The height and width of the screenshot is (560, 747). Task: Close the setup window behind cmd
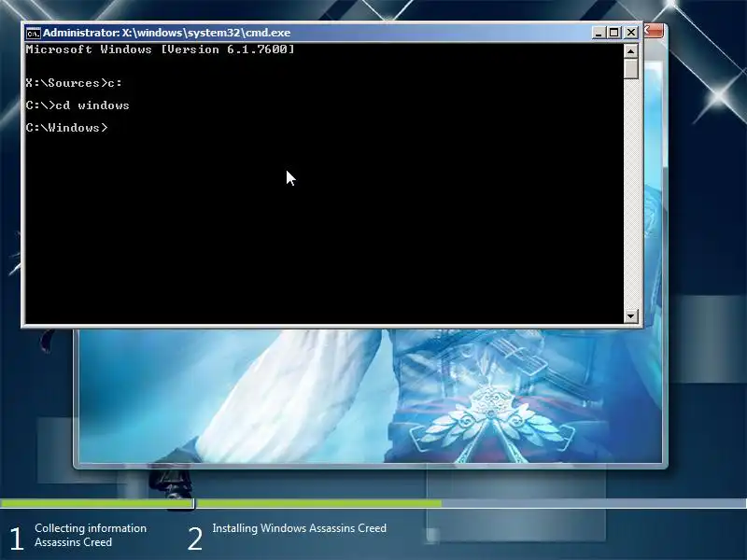pyautogui.click(x=654, y=31)
